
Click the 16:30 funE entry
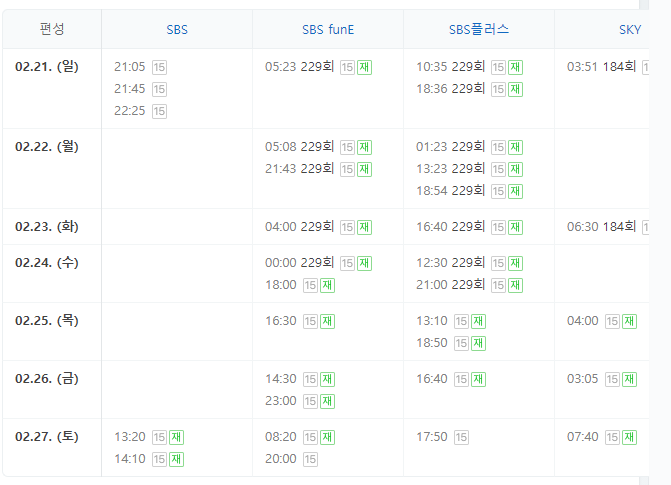281,321
